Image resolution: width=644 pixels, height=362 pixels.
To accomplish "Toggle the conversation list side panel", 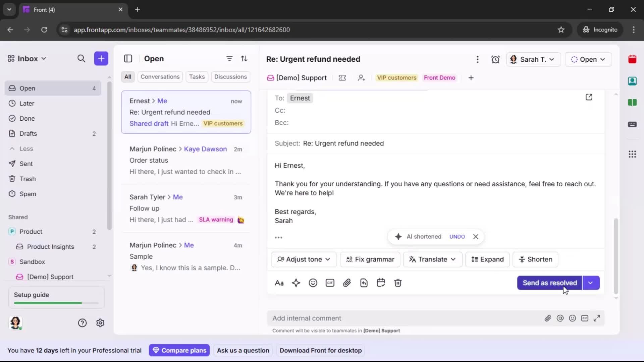I will point(128,59).
